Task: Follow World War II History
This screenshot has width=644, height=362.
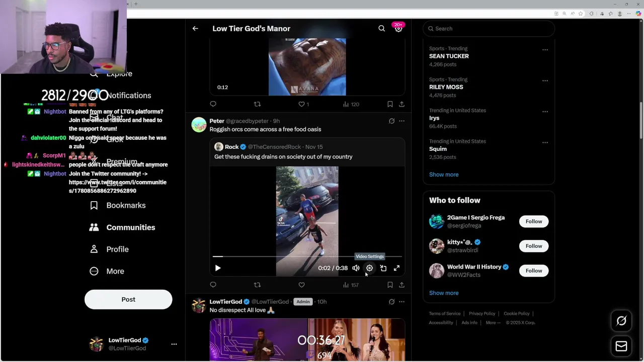Action: (x=534, y=270)
